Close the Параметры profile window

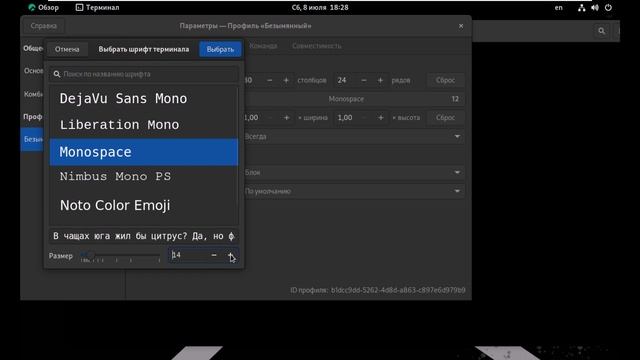[461, 26]
